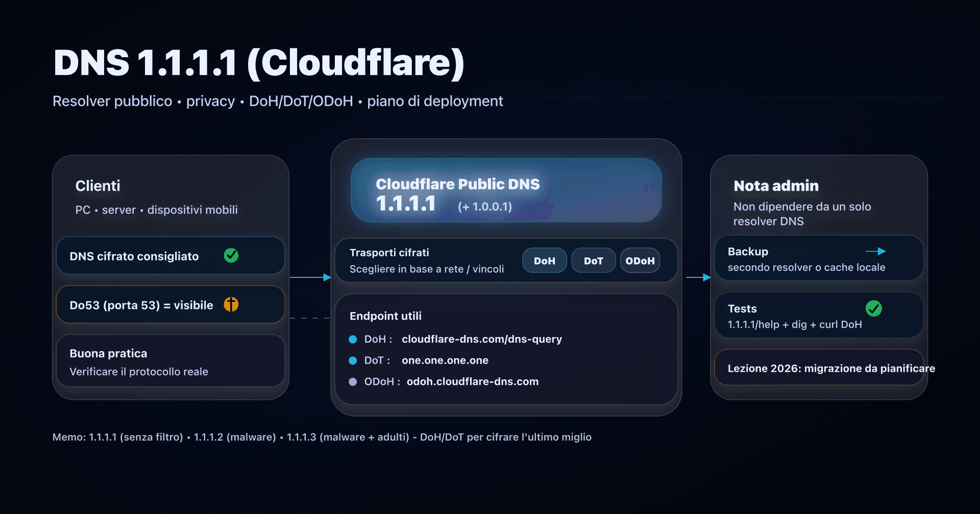Collapse the Nota admin card

coord(775,186)
